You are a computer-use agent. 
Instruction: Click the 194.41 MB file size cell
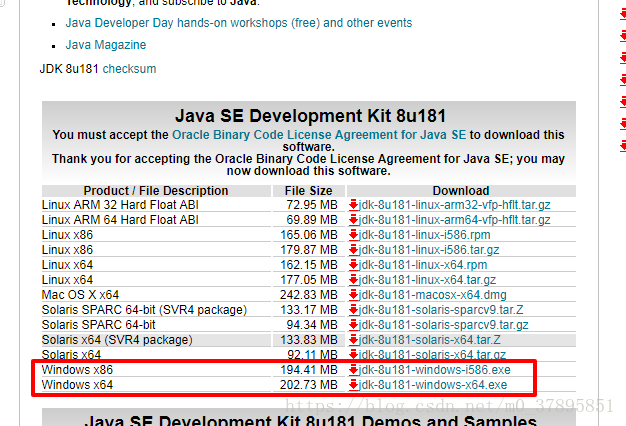[x=309, y=370]
